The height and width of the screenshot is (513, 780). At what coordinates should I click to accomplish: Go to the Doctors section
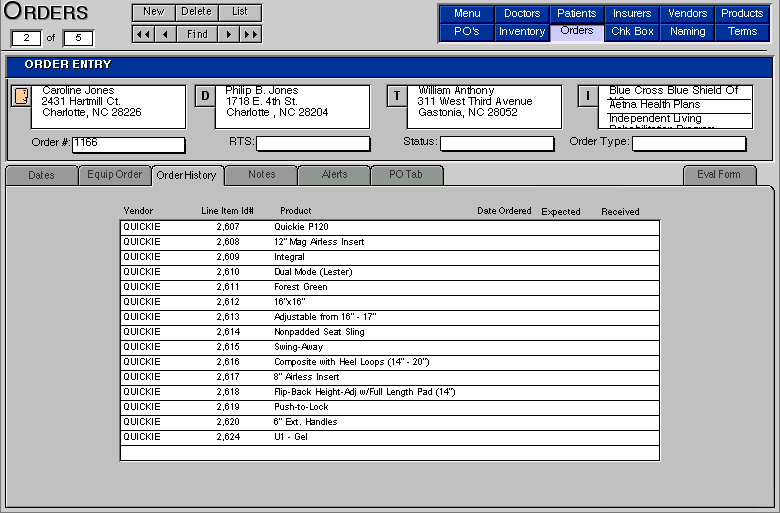pos(522,13)
